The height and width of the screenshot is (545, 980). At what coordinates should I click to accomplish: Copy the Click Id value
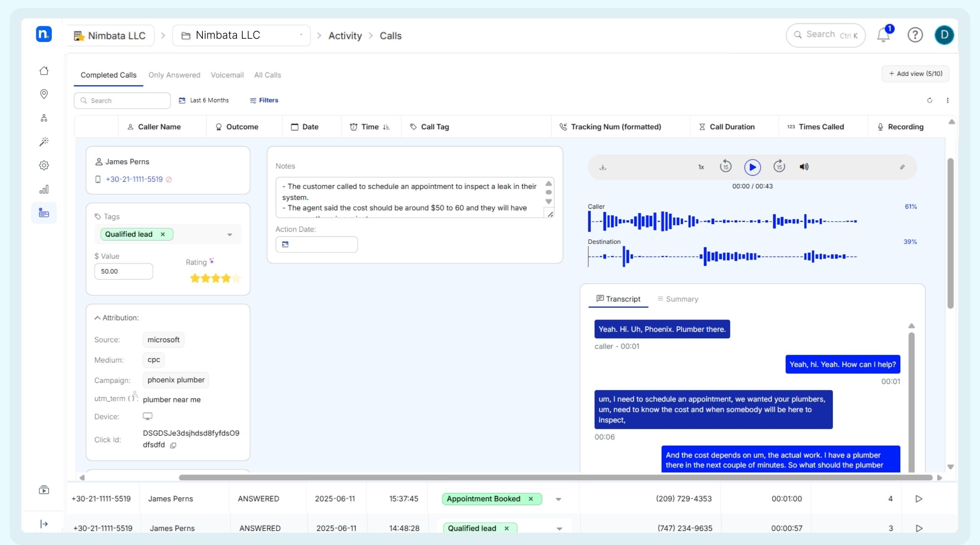(173, 445)
